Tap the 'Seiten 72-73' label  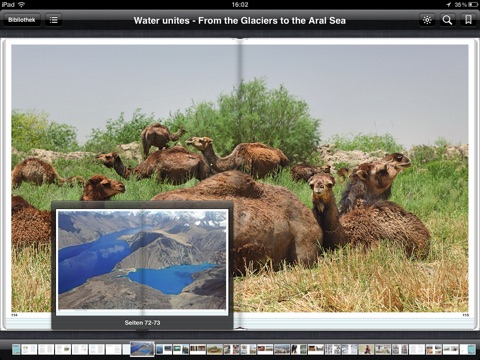click(x=142, y=323)
